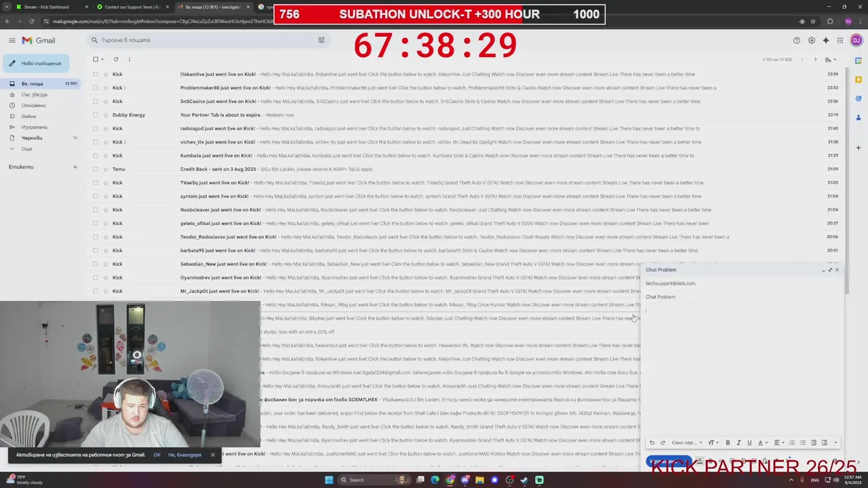This screenshot has width=868, height=488.
Task: Open the more options three-dot menu above inbox
Action: coord(129,60)
